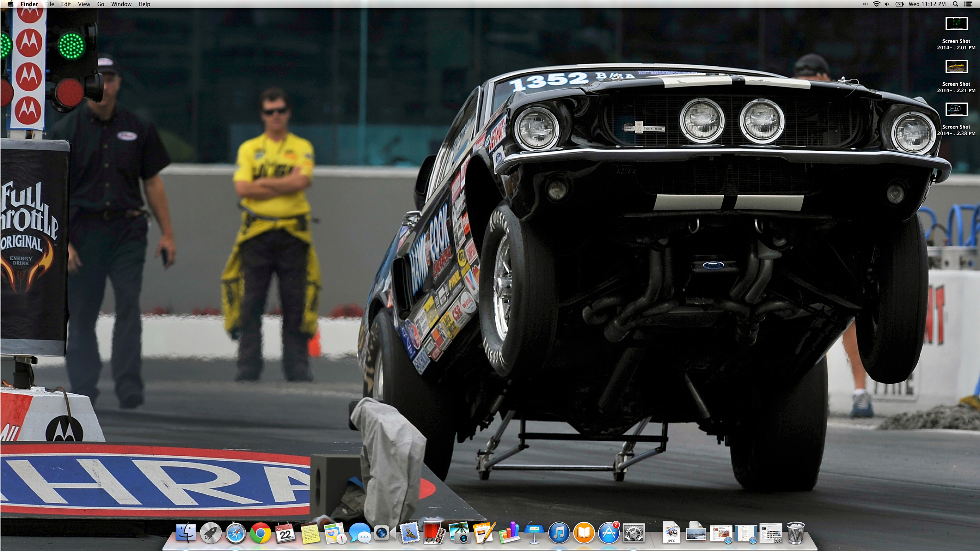Select Screen Shot 2014-...2.38 PM file
The width and height of the screenshot is (980, 551).
pyautogui.click(x=956, y=119)
